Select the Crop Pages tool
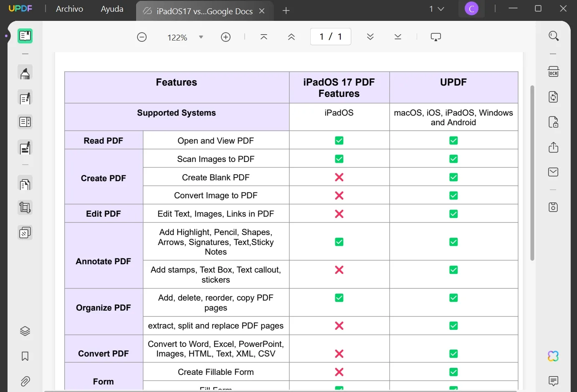Screen dimensions: 577x392 [25, 207]
